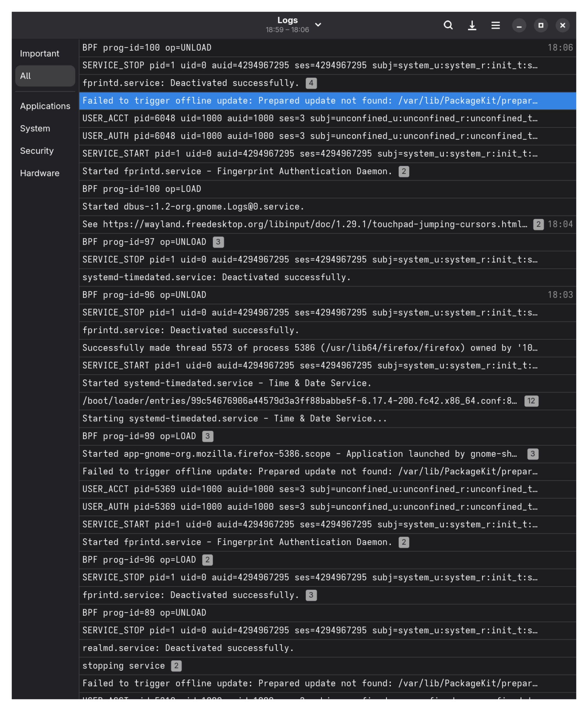
Task: Minimize the Logs window
Action: click(x=519, y=25)
